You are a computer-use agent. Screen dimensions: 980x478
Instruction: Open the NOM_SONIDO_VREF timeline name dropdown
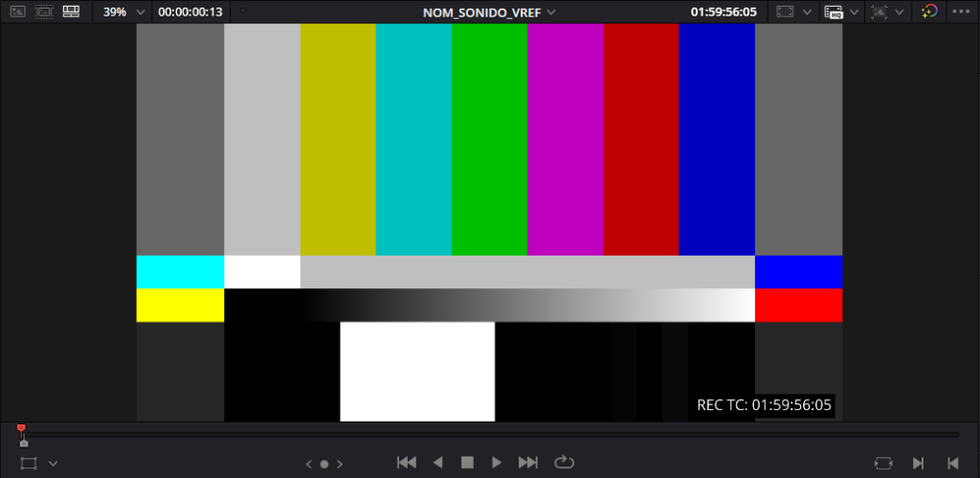[489, 11]
